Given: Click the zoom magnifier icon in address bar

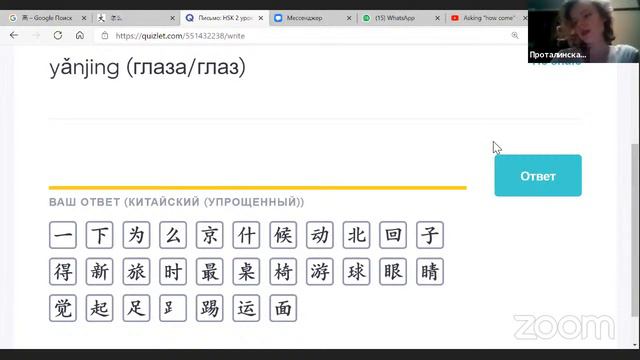Looking at the screenshot, I should 515,36.
